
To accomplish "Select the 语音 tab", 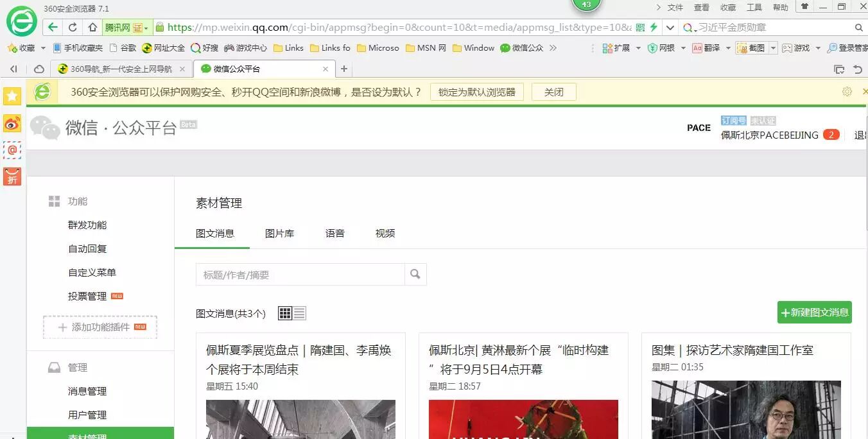I will click(335, 234).
